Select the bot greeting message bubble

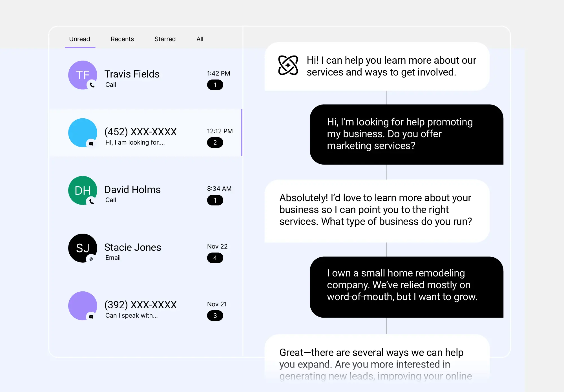click(377, 66)
